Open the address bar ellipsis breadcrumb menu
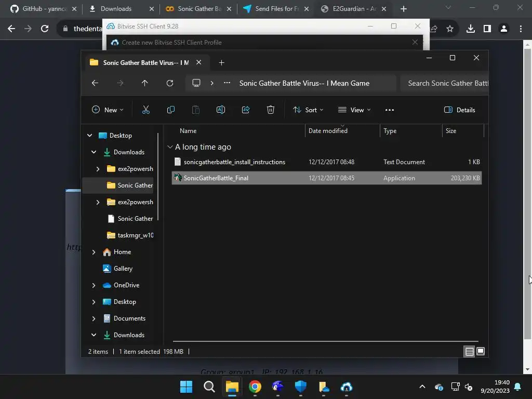The width and height of the screenshot is (532, 399). pos(227,83)
